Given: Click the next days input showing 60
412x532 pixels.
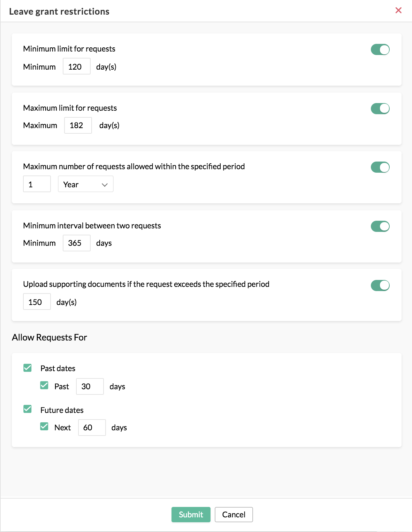Looking at the screenshot, I should pos(92,428).
